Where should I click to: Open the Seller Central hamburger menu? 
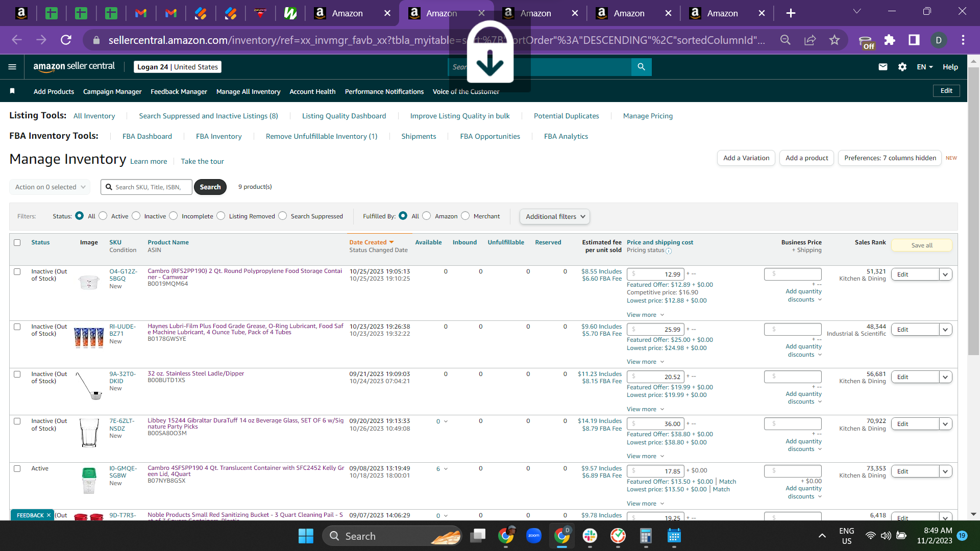coord(12,67)
